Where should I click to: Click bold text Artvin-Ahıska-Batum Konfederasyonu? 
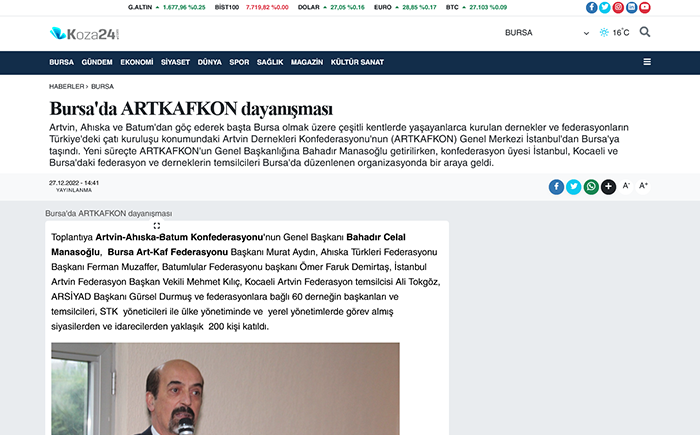[179, 237]
